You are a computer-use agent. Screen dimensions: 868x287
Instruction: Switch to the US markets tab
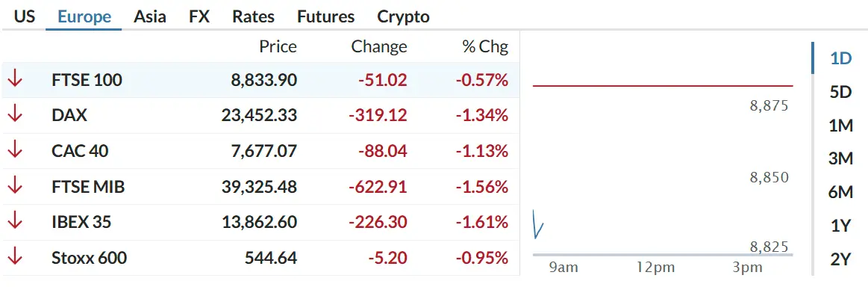tap(25, 16)
